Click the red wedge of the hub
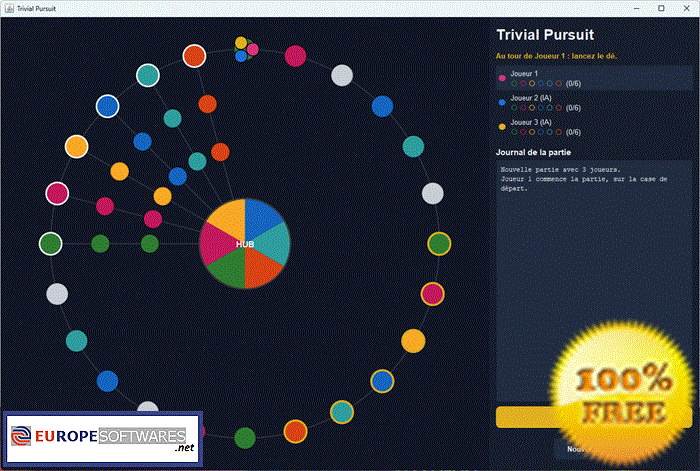Screen dimensions: 700x471 tap(261, 271)
